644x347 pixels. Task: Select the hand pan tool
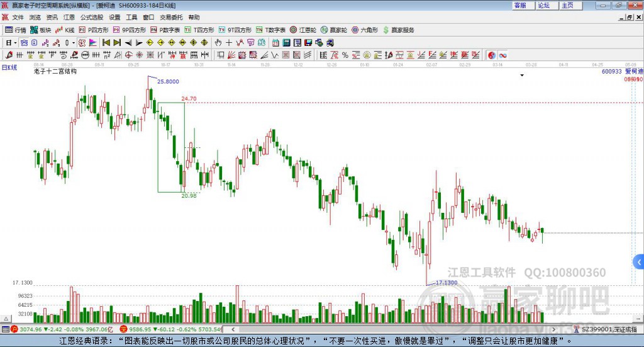point(218,43)
